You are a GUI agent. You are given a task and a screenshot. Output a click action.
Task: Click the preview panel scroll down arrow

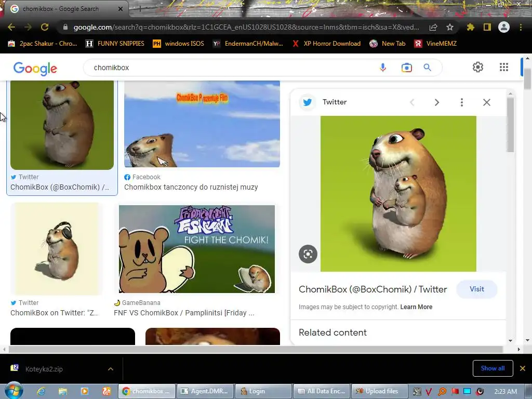pos(511,341)
